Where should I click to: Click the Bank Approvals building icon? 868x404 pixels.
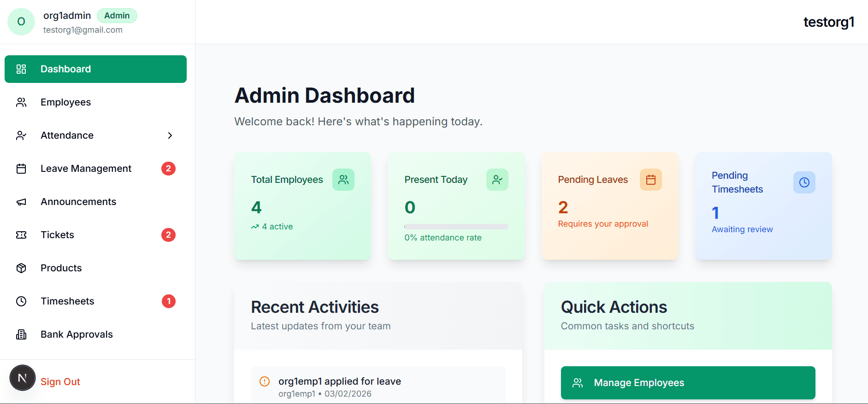coord(21,334)
